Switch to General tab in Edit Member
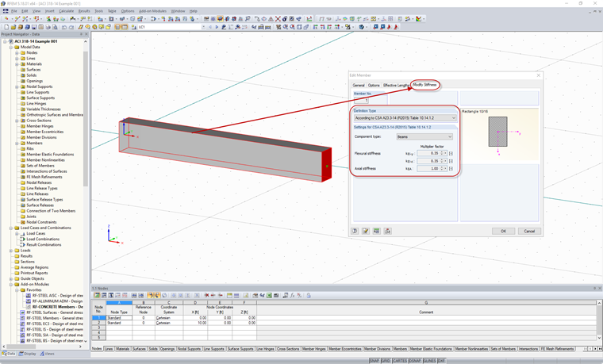 click(x=359, y=86)
